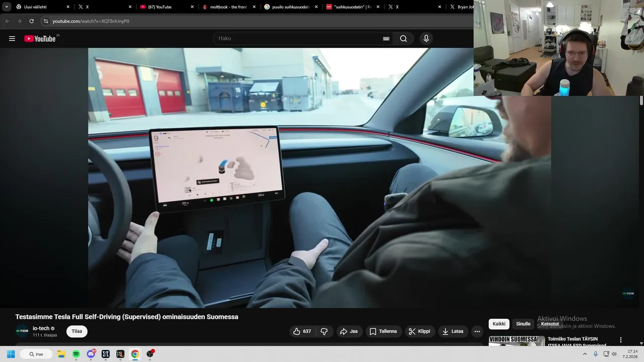The width and height of the screenshot is (644, 362).
Task: Open the YouTube hamburger guide menu
Action: pos(12,39)
